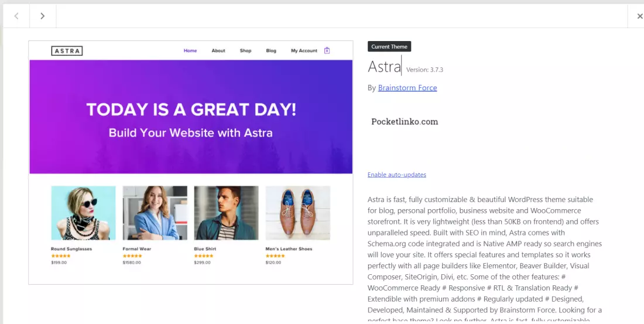This screenshot has width=644, height=324.
Task: Click the Current Theme badge
Action: pos(389,47)
